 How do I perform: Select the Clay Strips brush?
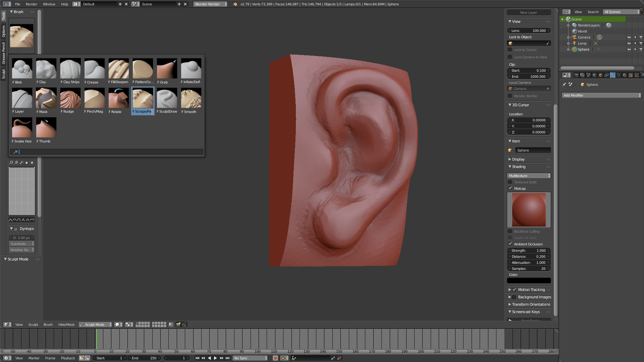pyautogui.click(x=70, y=68)
